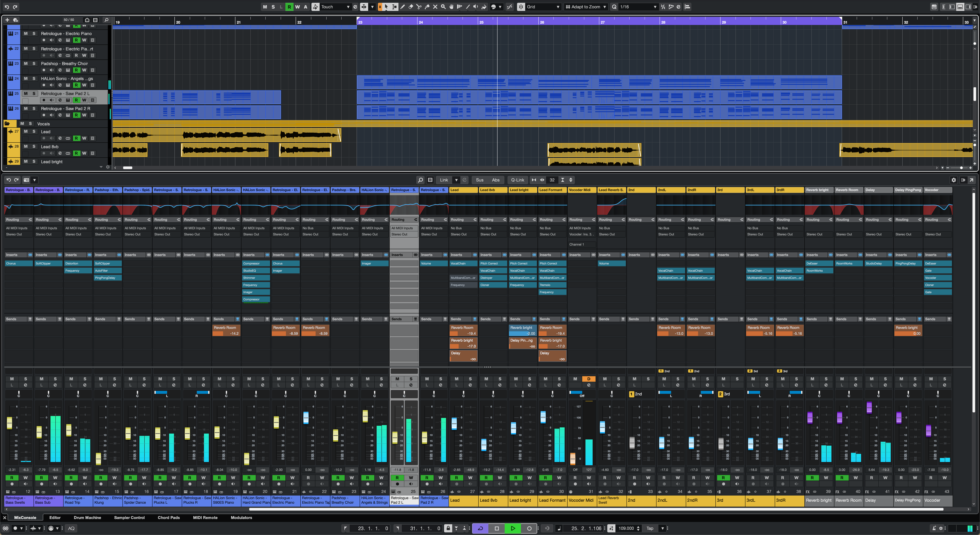Viewport: 980px width, 535px height.
Task: Toggle Solo on the Lead 8vb track
Action: pos(34,146)
